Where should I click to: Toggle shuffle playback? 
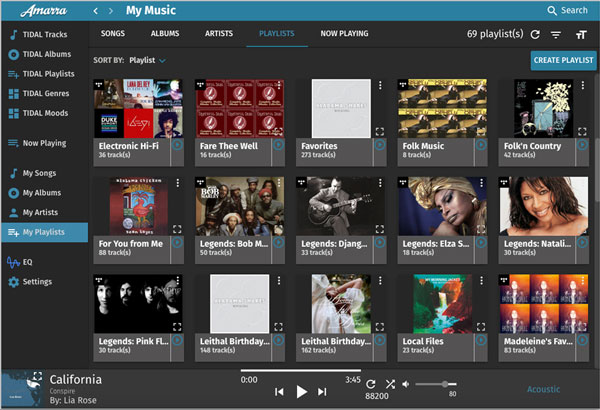(390, 384)
